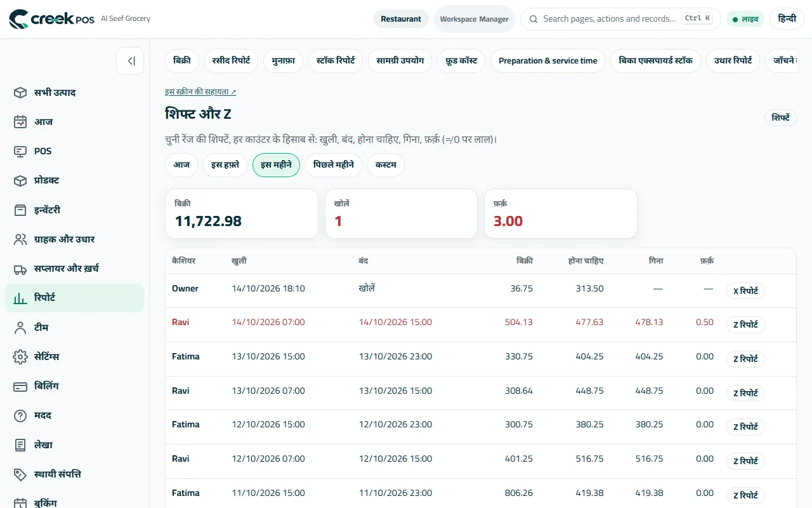Focus the search pages and records field
This screenshot has width=812, height=508.
[620, 19]
